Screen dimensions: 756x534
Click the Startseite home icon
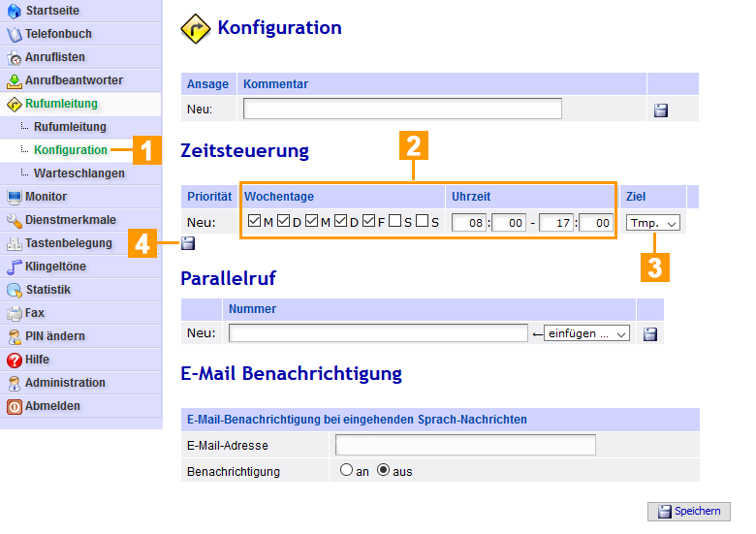pyautogui.click(x=14, y=11)
